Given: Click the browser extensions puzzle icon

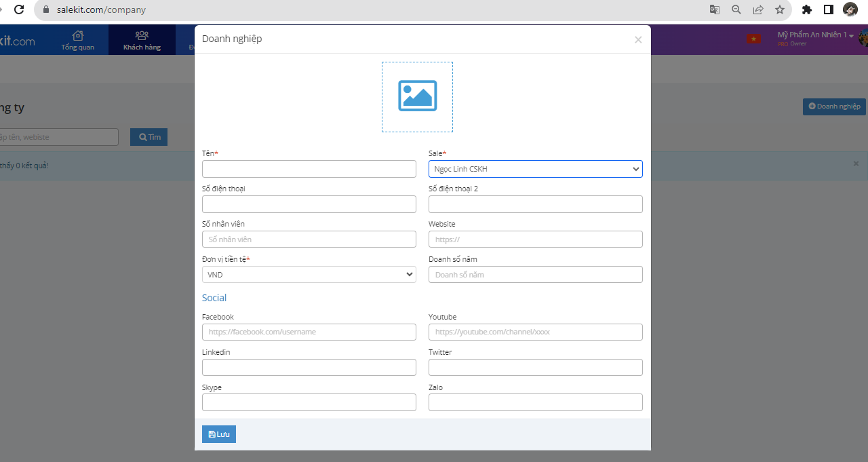Looking at the screenshot, I should [806, 9].
